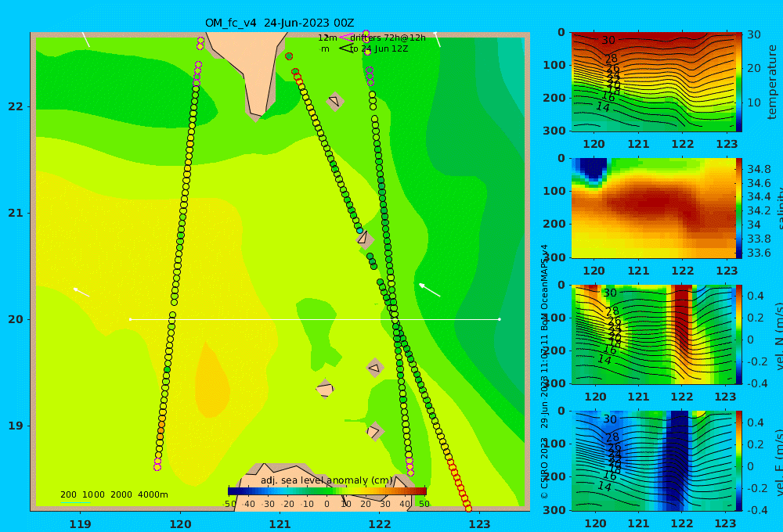
Task: Click the white current arrow near 119E 20.3N
Action: click(81, 293)
